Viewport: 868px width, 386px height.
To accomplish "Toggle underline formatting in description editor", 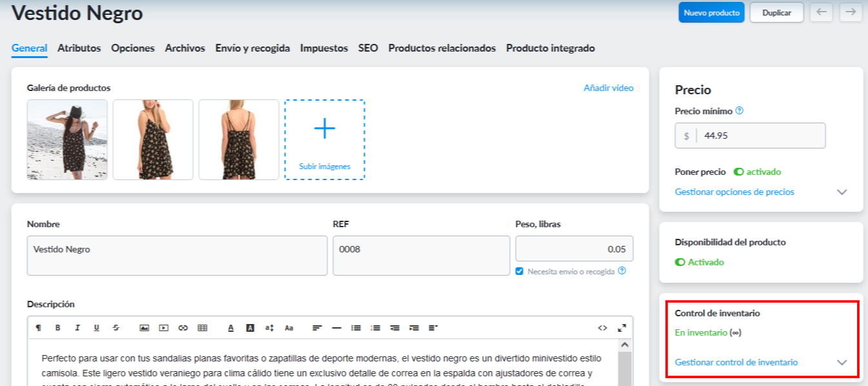I will pos(96,328).
